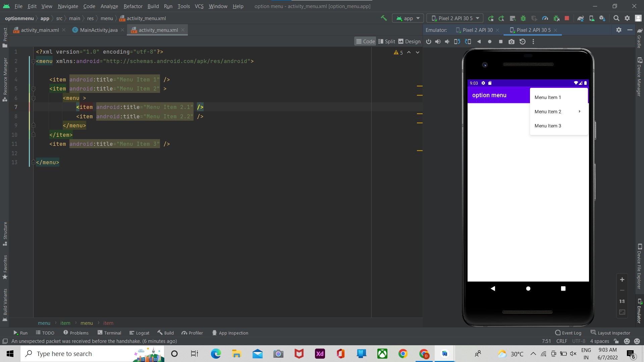This screenshot has width=644, height=362.
Task: Open the Terminal tool window
Action: click(109, 333)
